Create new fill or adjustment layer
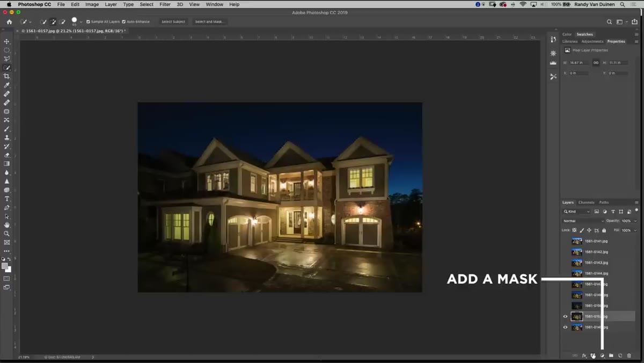The width and height of the screenshot is (644, 363). point(602,355)
